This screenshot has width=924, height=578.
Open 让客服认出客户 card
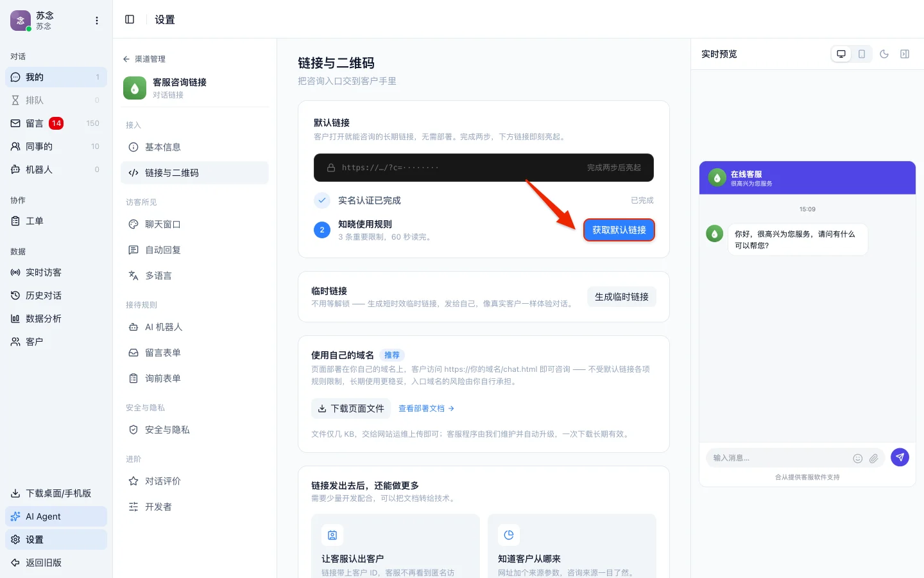point(395,546)
